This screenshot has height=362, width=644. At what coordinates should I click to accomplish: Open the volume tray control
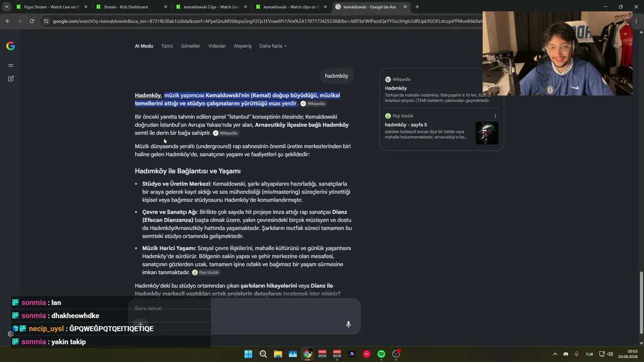[x=610, y=354]
